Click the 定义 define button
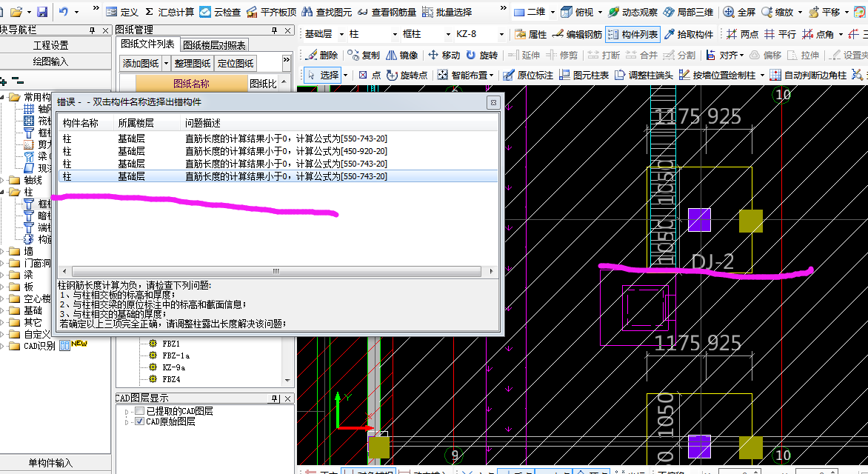 [121, 12]
